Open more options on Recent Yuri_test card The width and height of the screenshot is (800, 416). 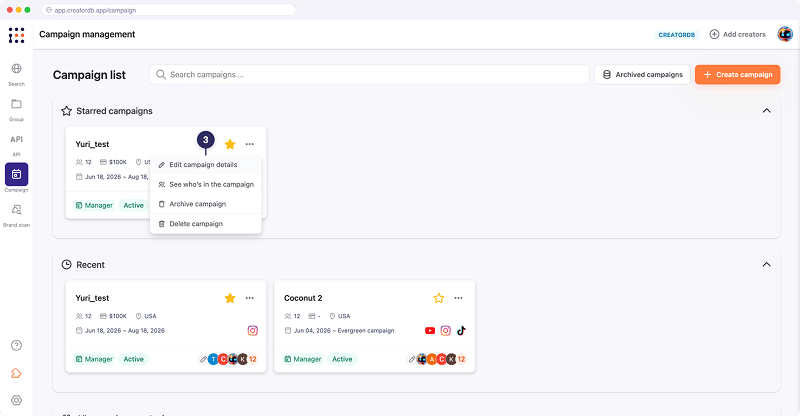point(249,298)
